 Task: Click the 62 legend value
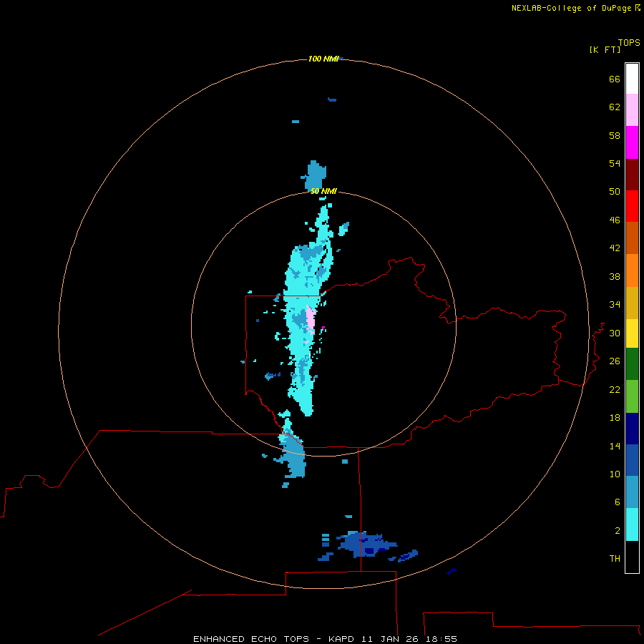tap(615, 107)
